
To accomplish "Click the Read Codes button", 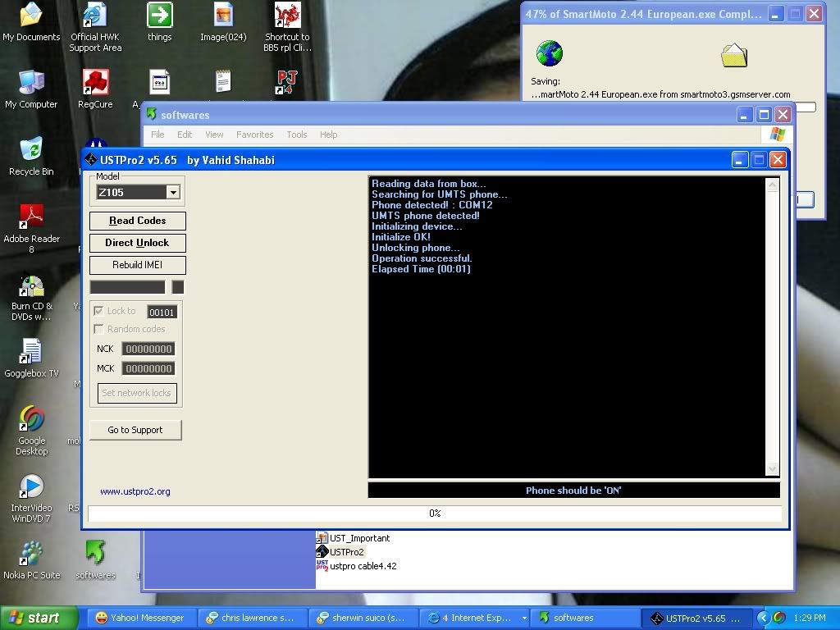I will coord(138,221).
